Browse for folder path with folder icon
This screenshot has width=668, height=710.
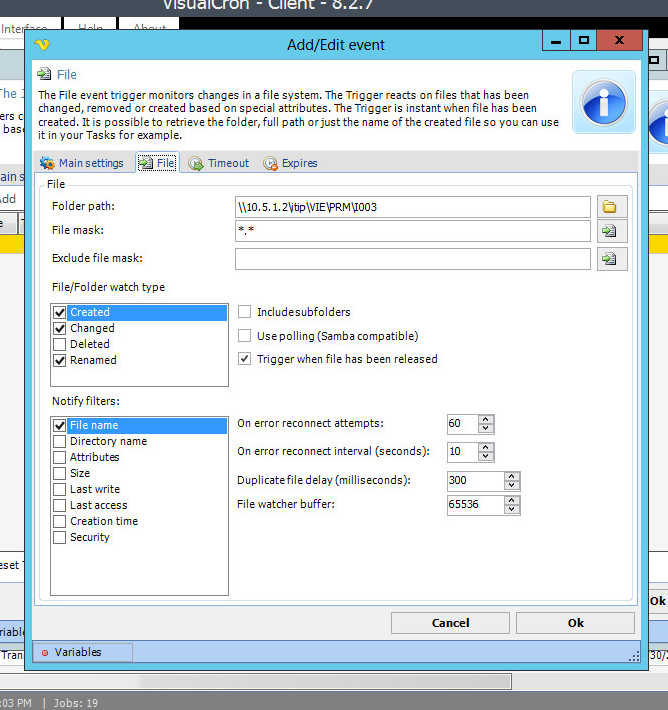coord(612,207)
